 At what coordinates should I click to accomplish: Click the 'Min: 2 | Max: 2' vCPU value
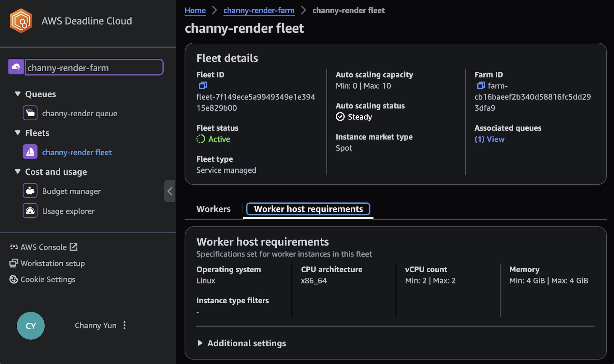coord(430,280)
